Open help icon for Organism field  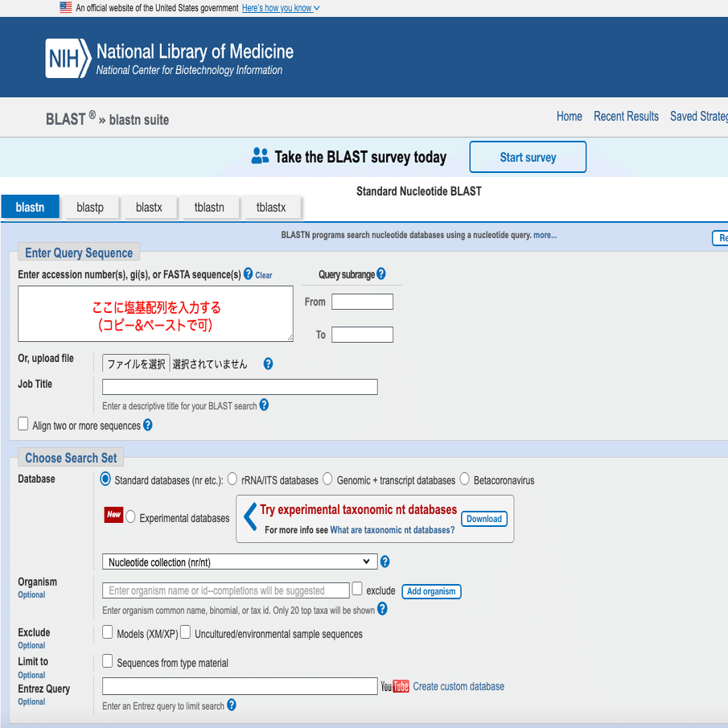[382, 608]
